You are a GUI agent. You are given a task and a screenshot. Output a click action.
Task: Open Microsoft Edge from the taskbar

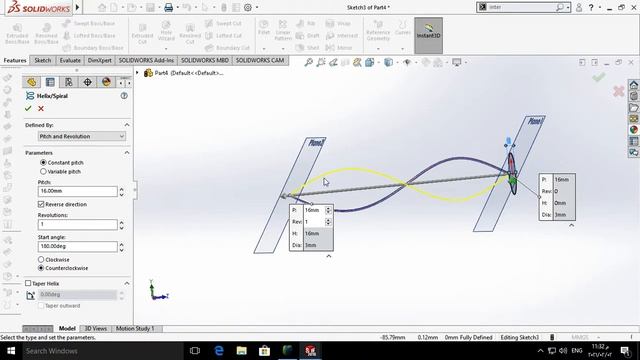[x=219, y=351]
